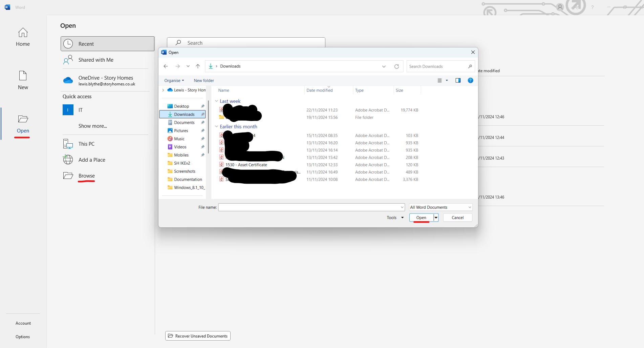Click the Open button in dialog
Viewport: 644px width, 348px height.
[421, 218]
